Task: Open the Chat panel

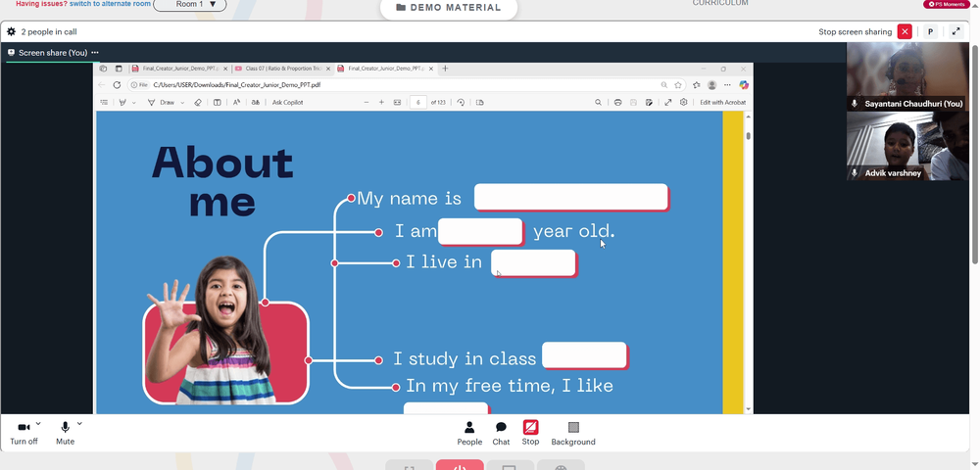Action: (501, 433)
